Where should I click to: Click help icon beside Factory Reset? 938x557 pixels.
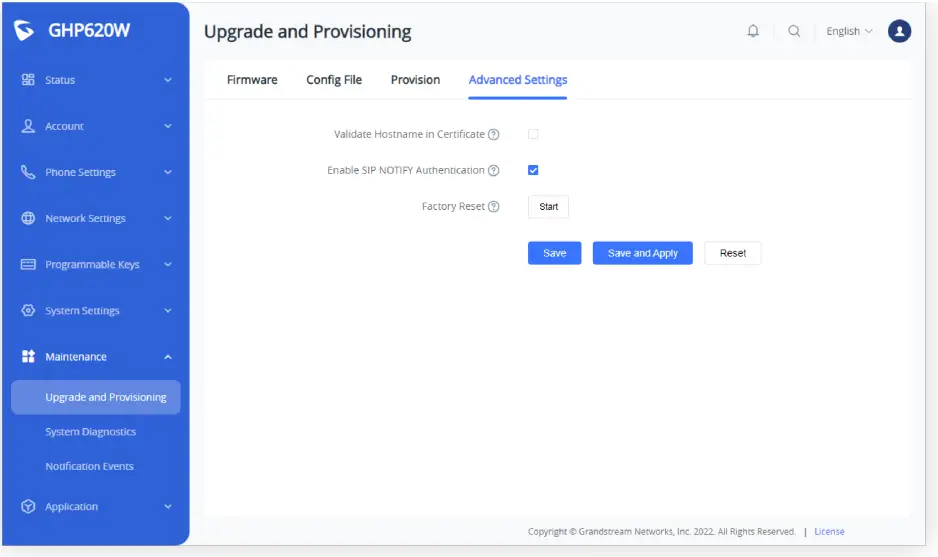494,207
